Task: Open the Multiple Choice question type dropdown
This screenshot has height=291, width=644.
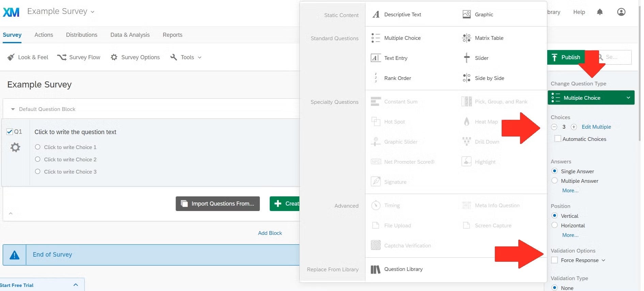Action: [591, 98]
